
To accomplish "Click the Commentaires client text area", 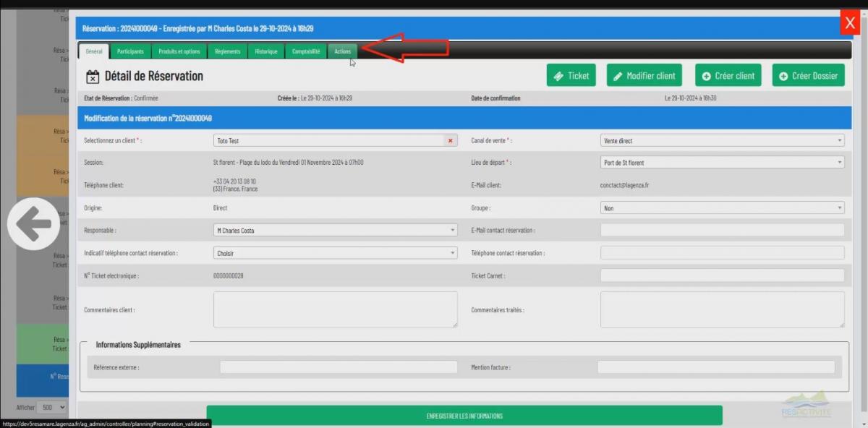I will (336, 309).
